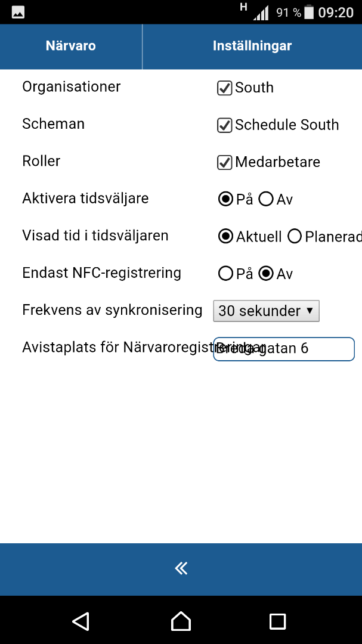The height and width of the screenshot is (644, 362).
Task: Select Av for Aktivera tidsväljare
Action: [x=266, y=200]
